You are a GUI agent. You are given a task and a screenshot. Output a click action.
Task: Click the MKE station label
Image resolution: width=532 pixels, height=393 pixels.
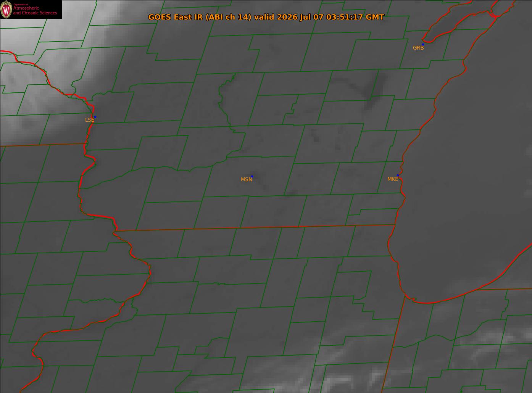point(393,179)
